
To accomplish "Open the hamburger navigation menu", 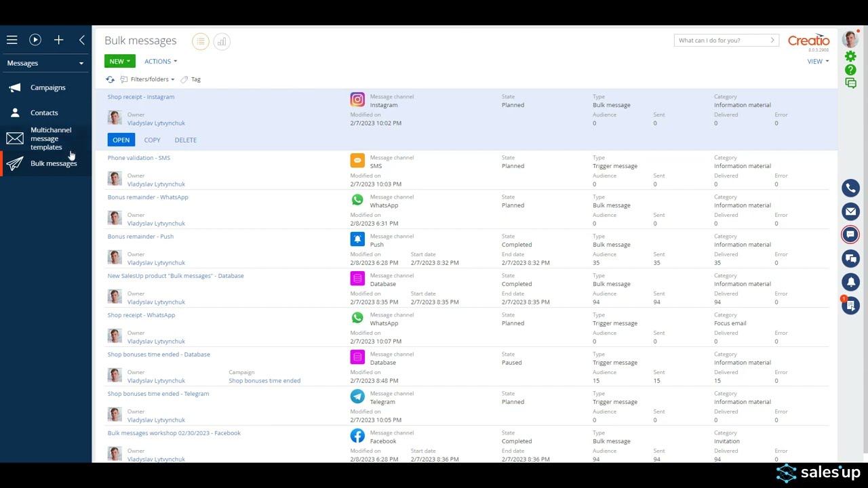I will 12,40.
